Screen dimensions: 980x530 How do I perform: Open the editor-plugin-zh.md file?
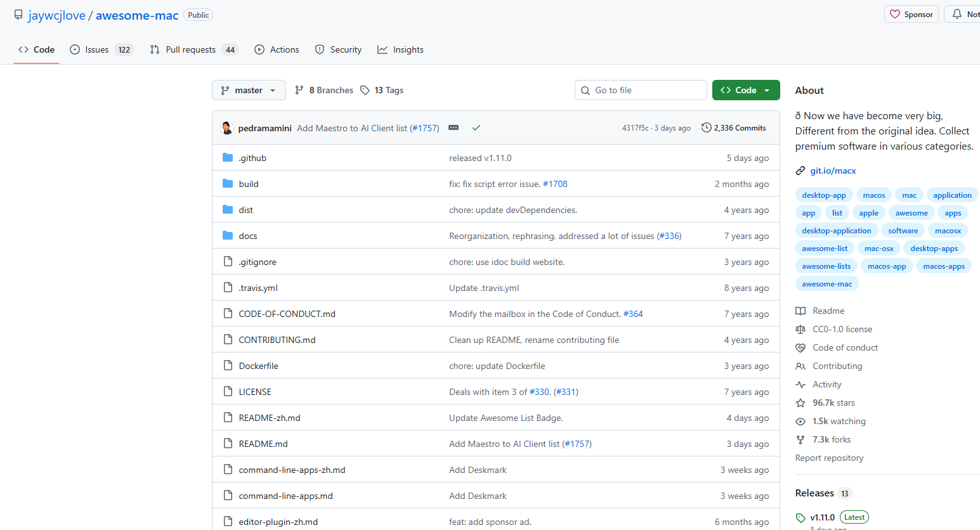coord(278,522)
